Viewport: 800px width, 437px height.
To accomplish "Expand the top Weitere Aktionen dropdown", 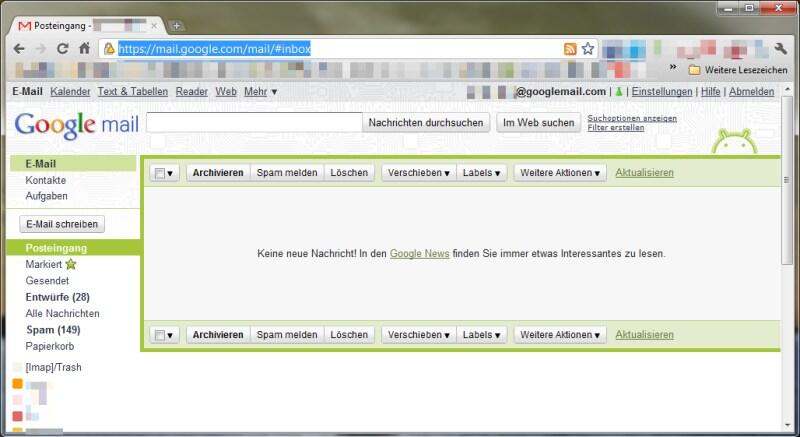I will 560,173.
